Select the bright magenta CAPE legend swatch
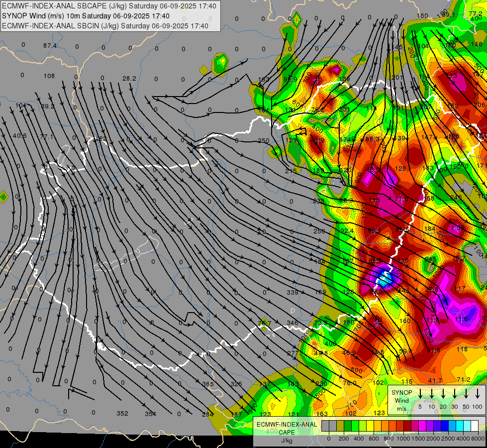Image resolution: width=487 pixels, height=448 pixels. [x=422, y=426]
